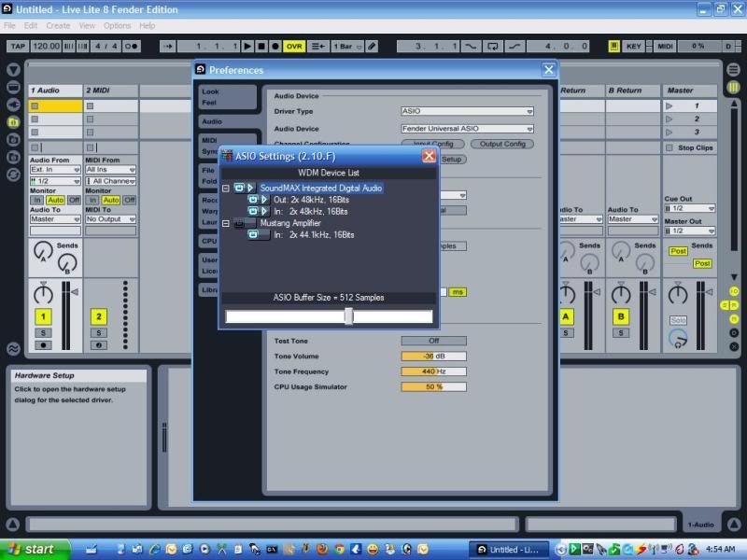Click the Output Config button
The width and height of the screenshot is (747, 560).
502,144
